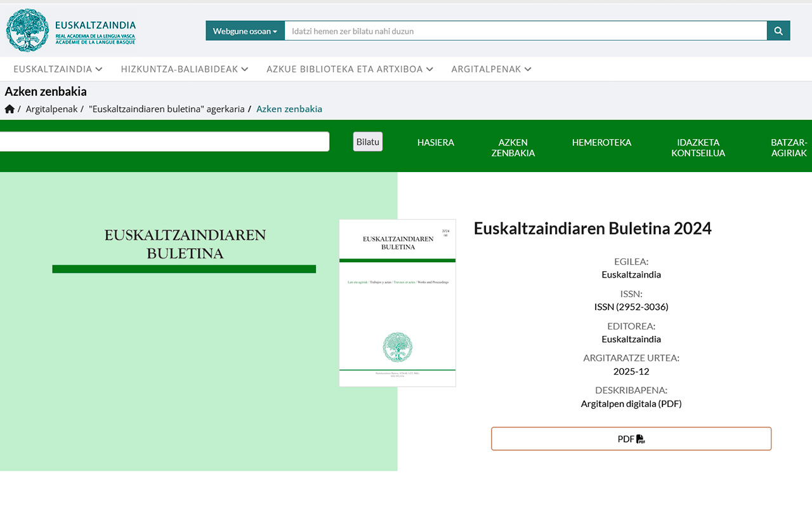Focus the bulletin search box in green bar
Screen dimensions: 812x508
click(164, 142)
